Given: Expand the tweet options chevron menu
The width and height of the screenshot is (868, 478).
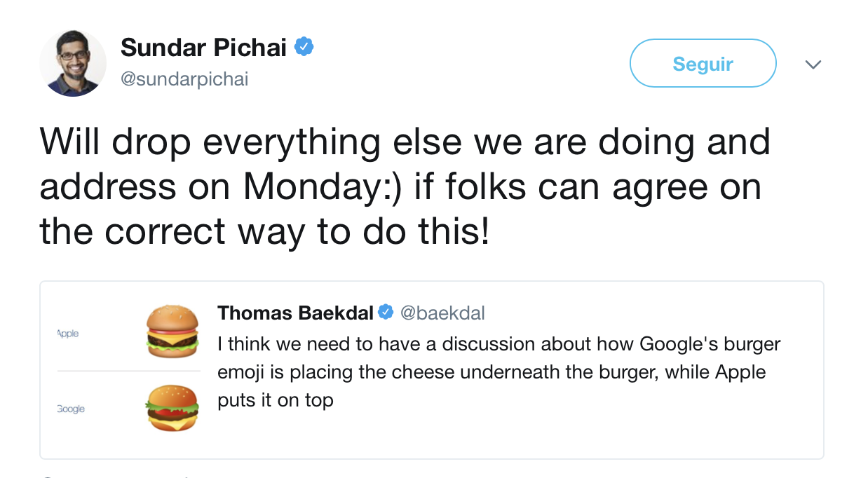Looking at the screenshot, I should click(813, 64).
